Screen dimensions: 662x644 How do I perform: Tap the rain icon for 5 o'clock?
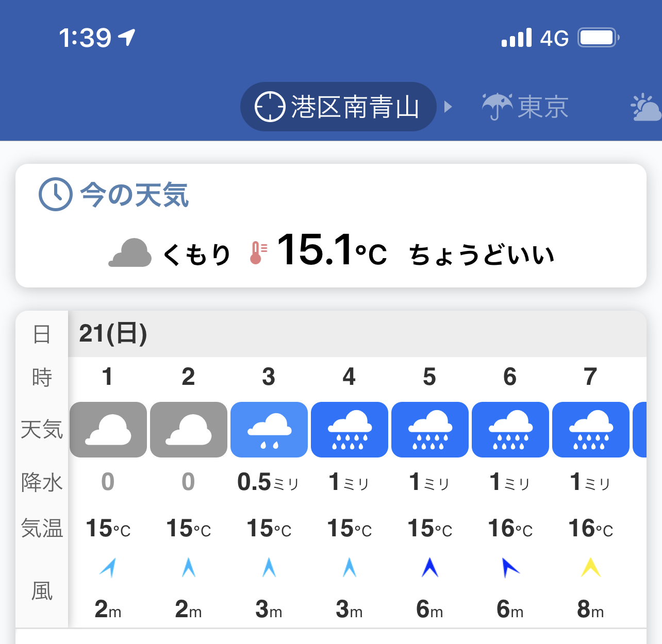tap(430, 430)
